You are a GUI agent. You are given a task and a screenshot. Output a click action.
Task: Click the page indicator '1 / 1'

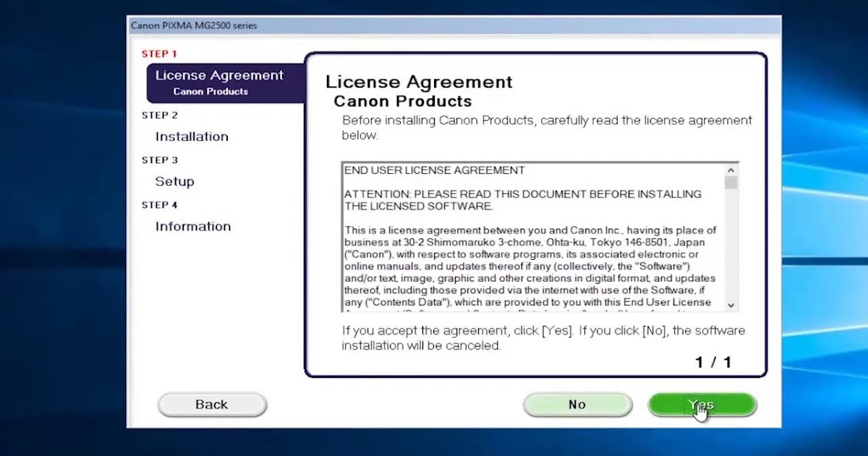coord(713,363)
